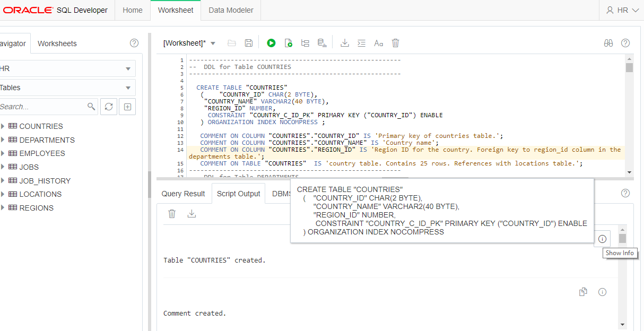This screenshot has height=331, width=644.
Task: Click the script output scrollbar thumb
Action: point(622,239)
